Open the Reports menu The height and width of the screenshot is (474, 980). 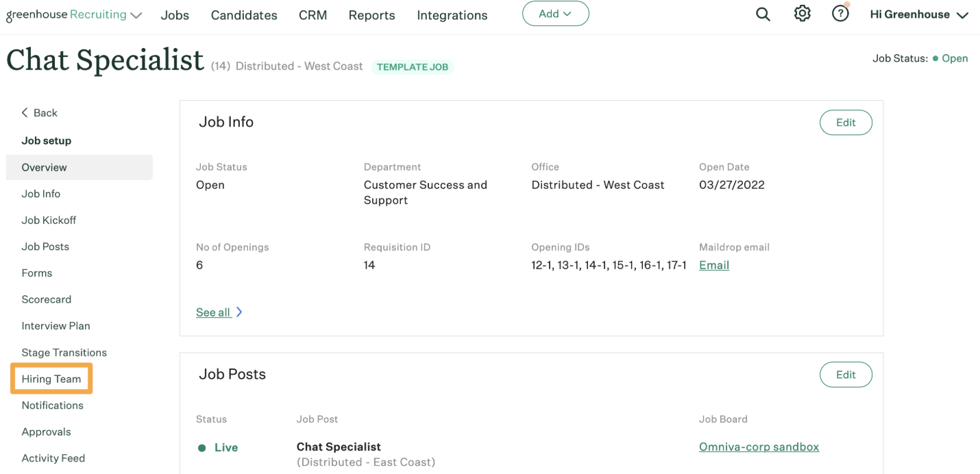pos(371,15)
